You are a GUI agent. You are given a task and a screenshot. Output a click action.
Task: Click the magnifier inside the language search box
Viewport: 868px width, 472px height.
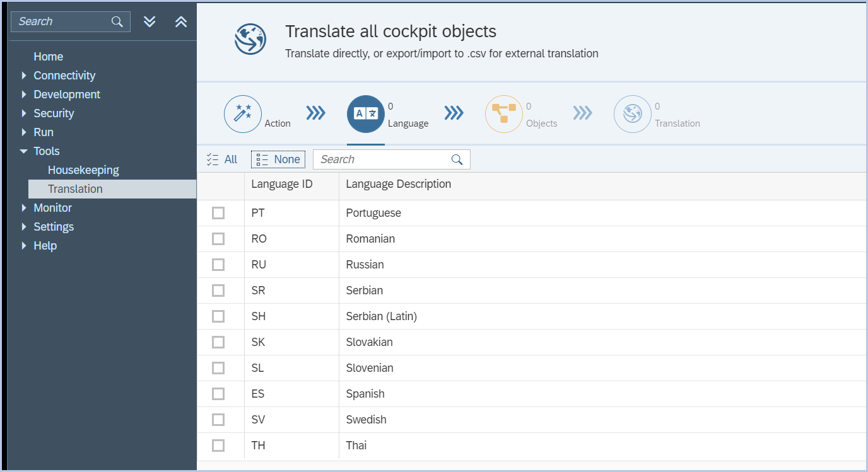point(457,159)
